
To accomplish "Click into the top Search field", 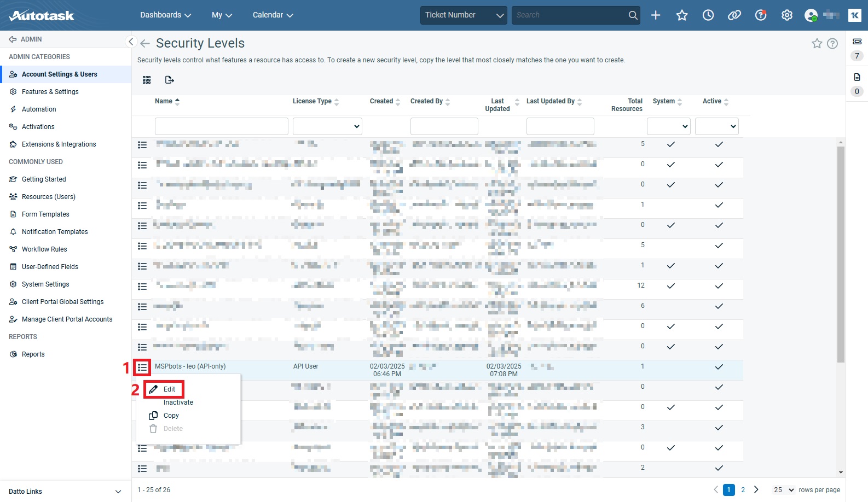I will (x=569, y=15).
